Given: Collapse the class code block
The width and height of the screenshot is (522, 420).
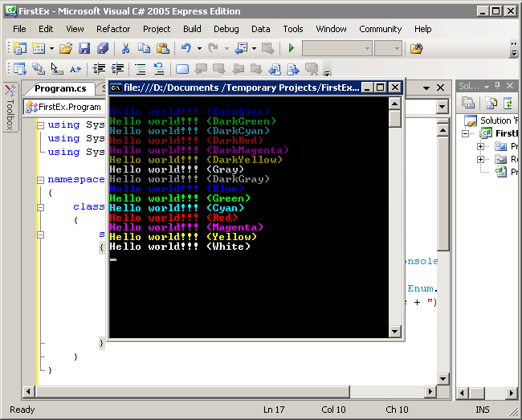Looking at the screenshot, I should click(x=41, y=207).
